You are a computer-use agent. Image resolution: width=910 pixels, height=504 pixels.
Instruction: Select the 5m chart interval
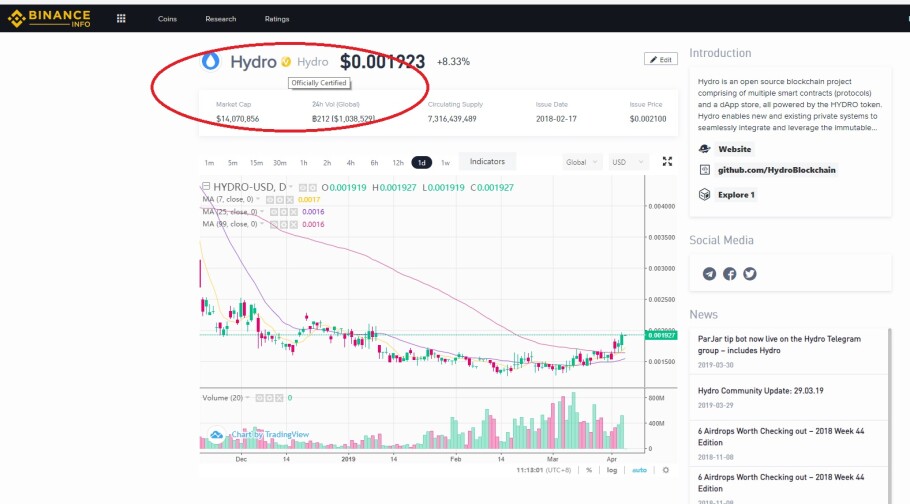coord(232,163)
